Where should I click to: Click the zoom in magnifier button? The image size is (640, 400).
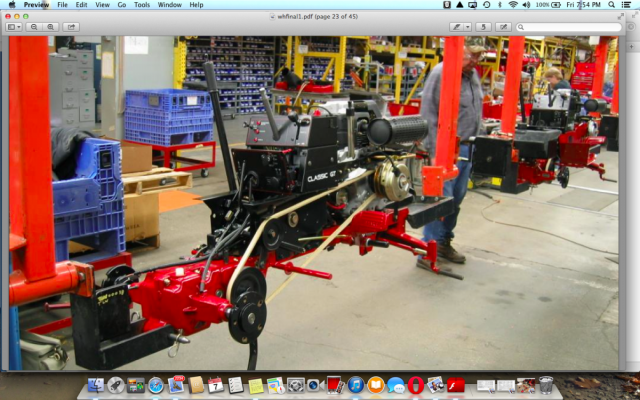tap(49, 27)
